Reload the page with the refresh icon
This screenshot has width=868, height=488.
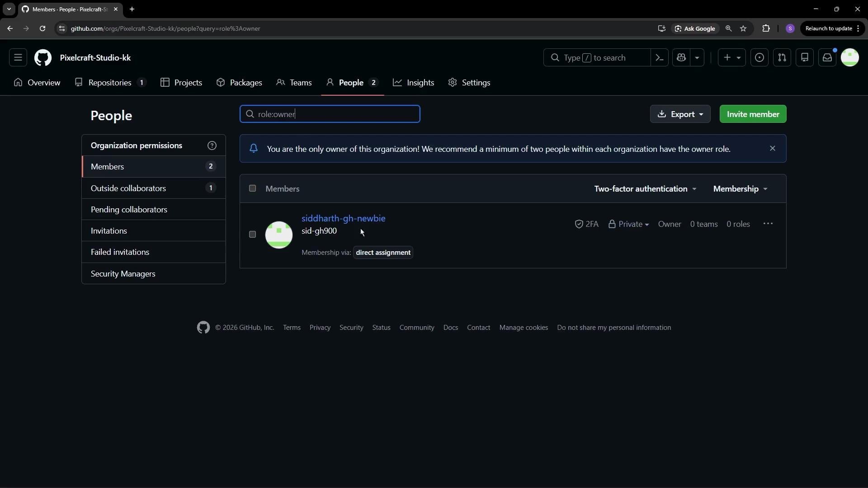(x=42, y=28)
